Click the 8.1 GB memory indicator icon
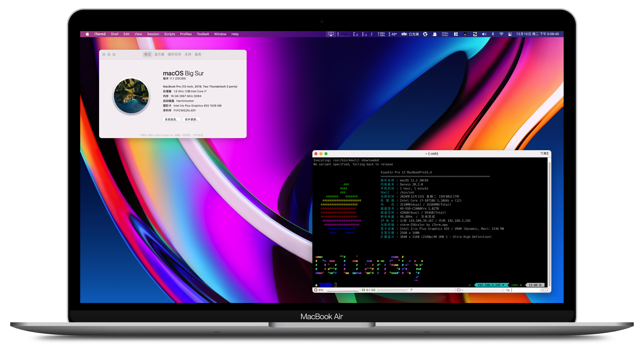Image resolution: width=644 pixels, height=354 pixels. [x=363, y=290]
